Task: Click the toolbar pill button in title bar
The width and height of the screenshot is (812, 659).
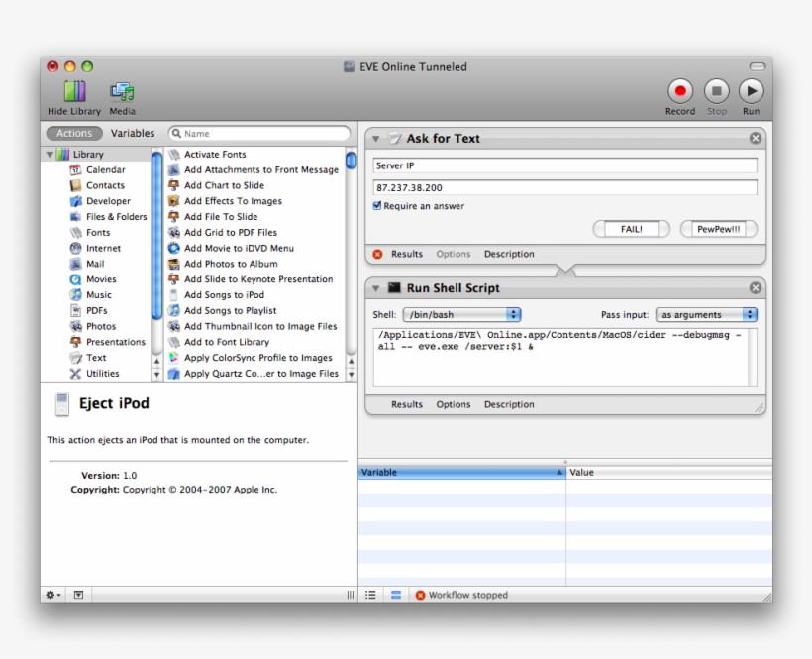Action: click(x=758, y=66)
